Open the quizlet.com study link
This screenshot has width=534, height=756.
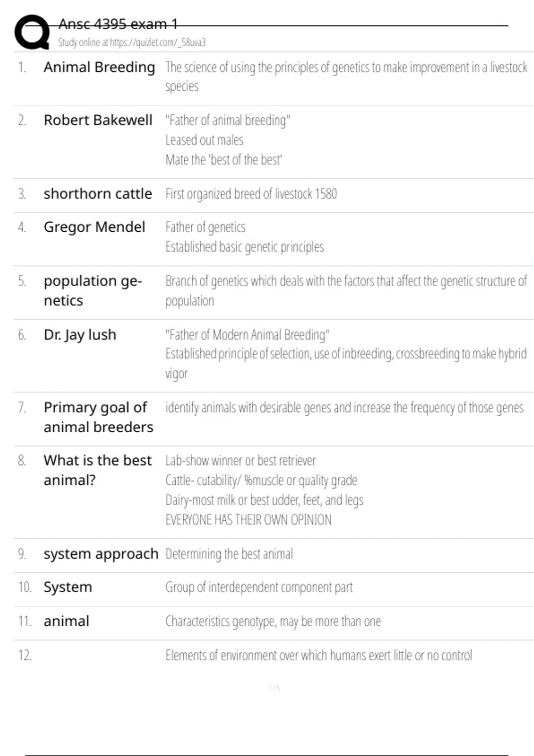click(x=132, y=43)
